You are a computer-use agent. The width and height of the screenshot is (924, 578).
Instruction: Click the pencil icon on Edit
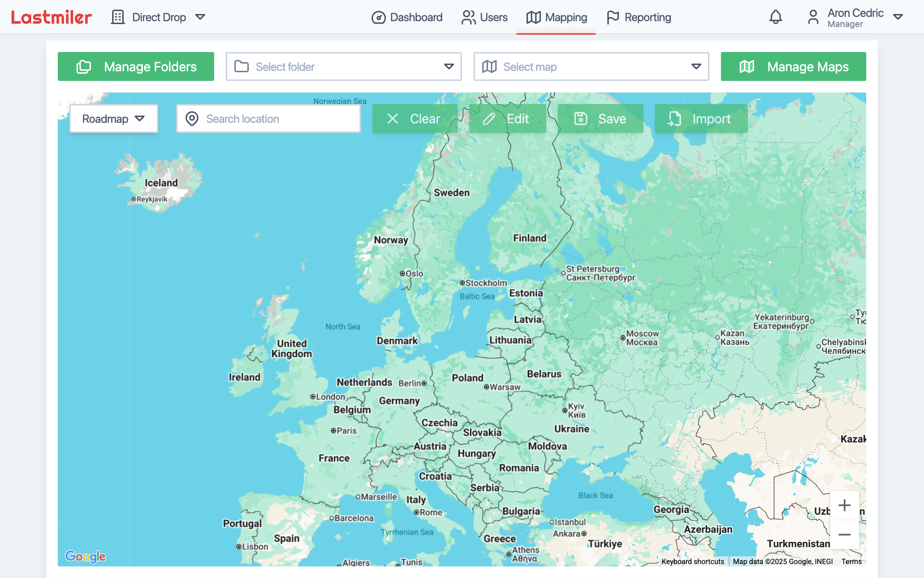click(489, 118)
